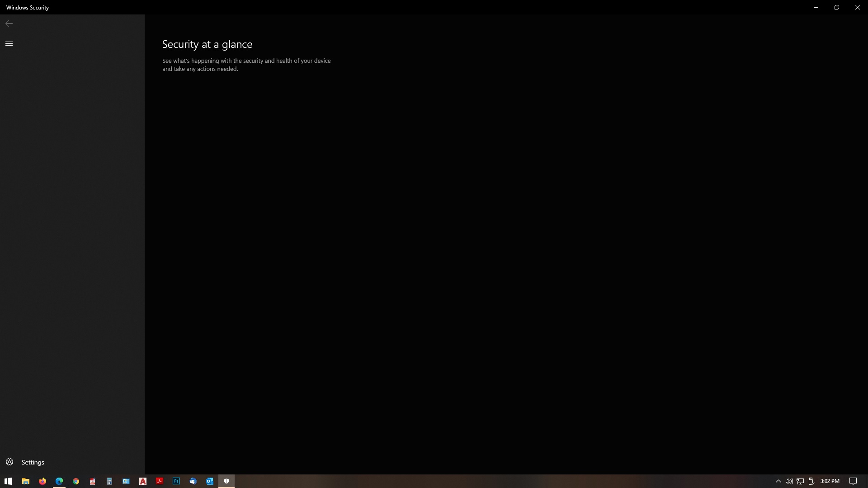Close the Windows Security window

coord(858,7)
